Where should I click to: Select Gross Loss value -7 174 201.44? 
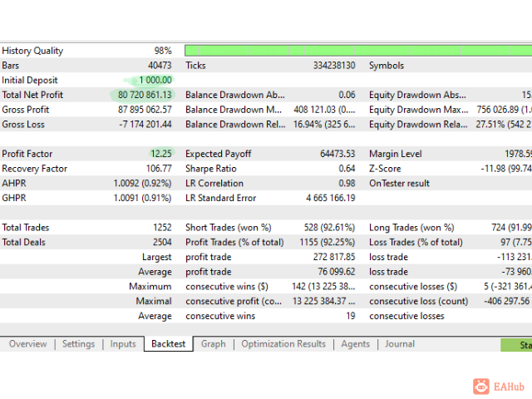pyautogui.click(x=145, y=124)
